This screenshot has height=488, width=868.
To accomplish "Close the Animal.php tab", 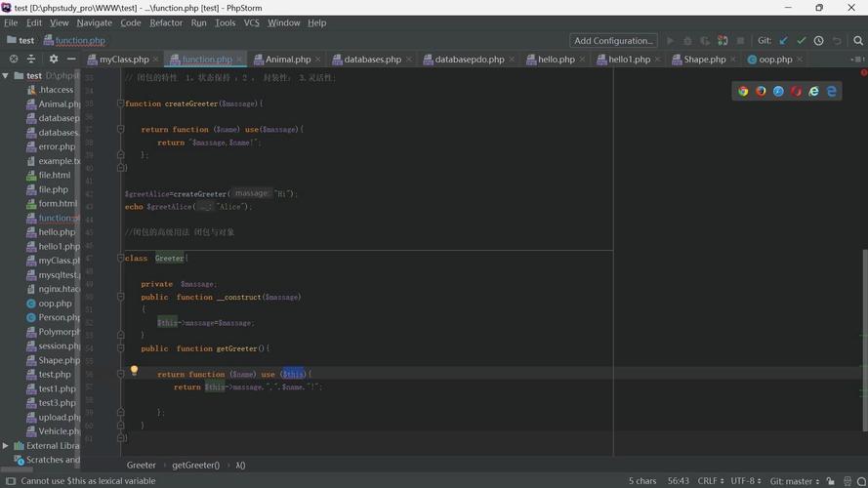I will 317,60.
